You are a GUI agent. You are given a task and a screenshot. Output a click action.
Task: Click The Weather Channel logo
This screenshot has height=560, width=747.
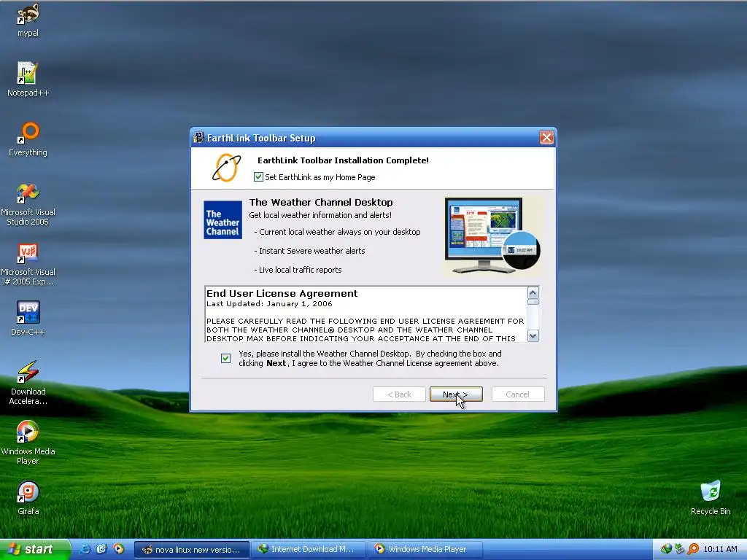(222, 220)
